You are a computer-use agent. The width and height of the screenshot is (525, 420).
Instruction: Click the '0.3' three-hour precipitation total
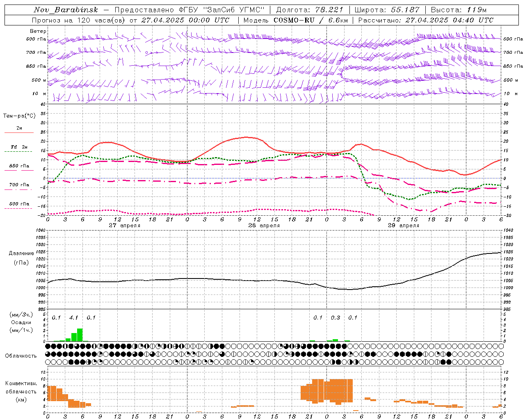336,317
